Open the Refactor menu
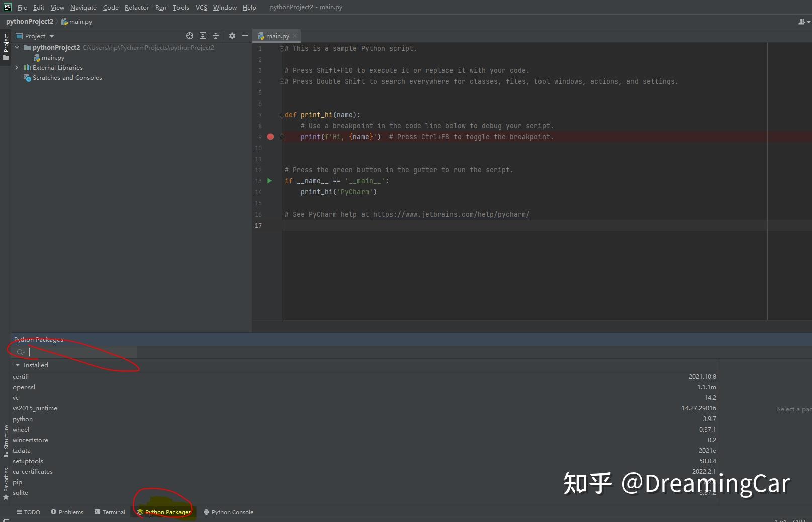812x522 pixels. (137, 7)
